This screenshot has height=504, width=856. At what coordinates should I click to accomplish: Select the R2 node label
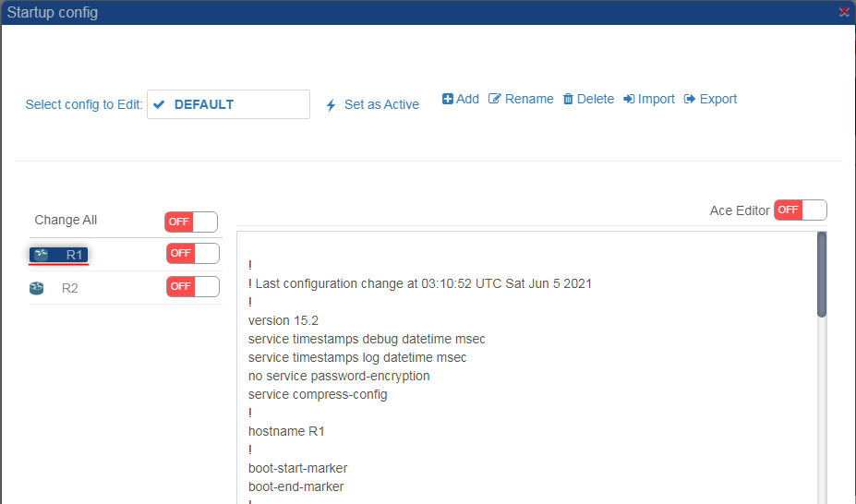pyautogui.click(x=70, y=288)
